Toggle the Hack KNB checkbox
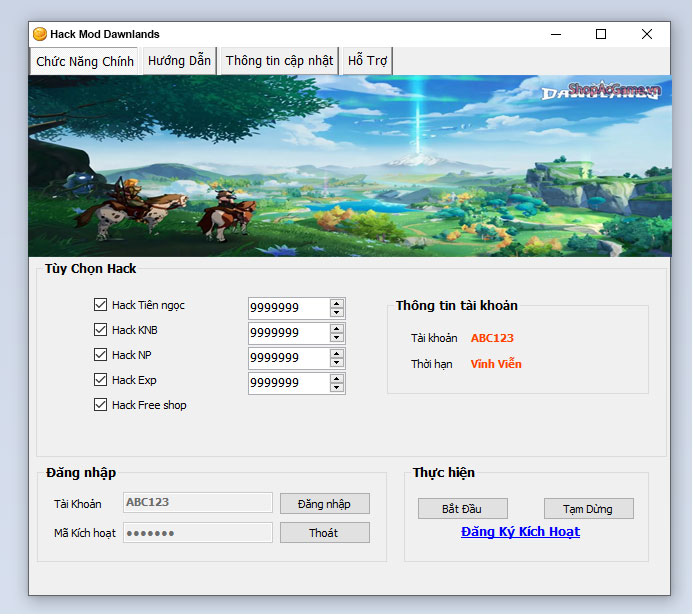The height and width of the screenshot is (616, 693). pos(100,330)
